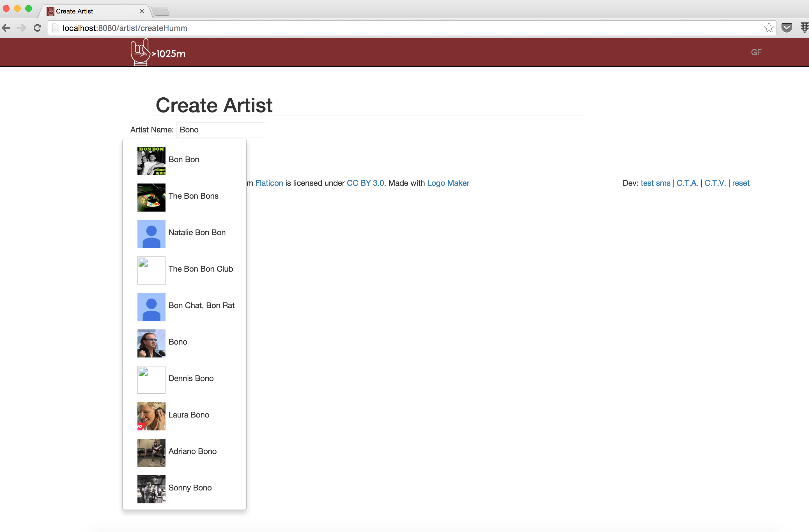Click Natalie Bon Bon's placeholder avatar

(x=151, y=234)
